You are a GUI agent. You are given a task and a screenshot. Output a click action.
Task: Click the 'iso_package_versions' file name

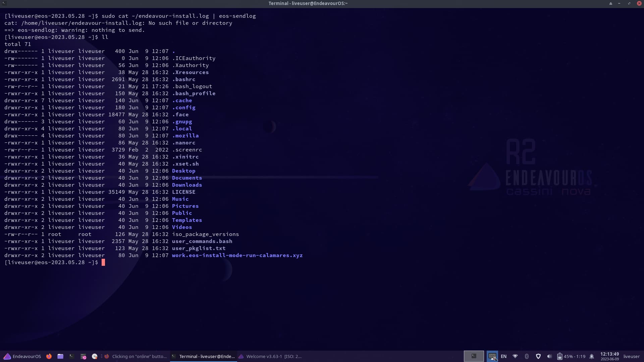[x=205, y=234]
